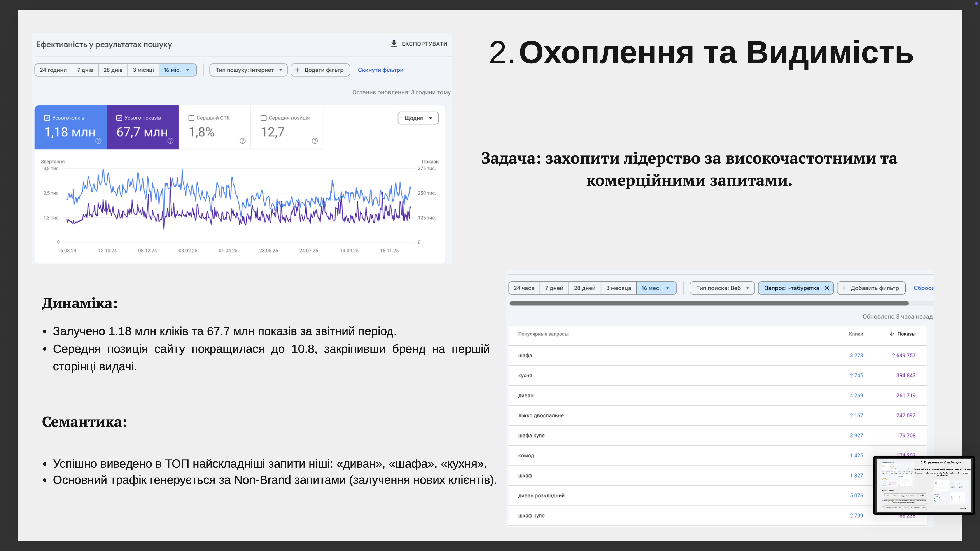Click Добавить фильтр button
The height and width of the screenshot is (551, 980).
871,288
